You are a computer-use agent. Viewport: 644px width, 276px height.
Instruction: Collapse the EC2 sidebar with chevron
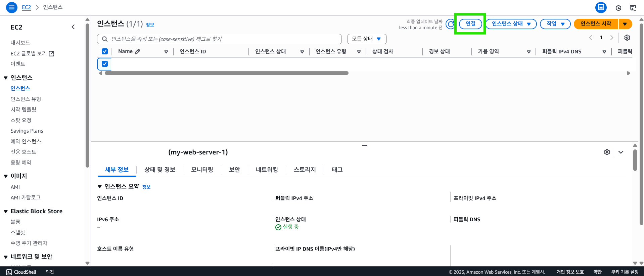[x=73, y=27]
